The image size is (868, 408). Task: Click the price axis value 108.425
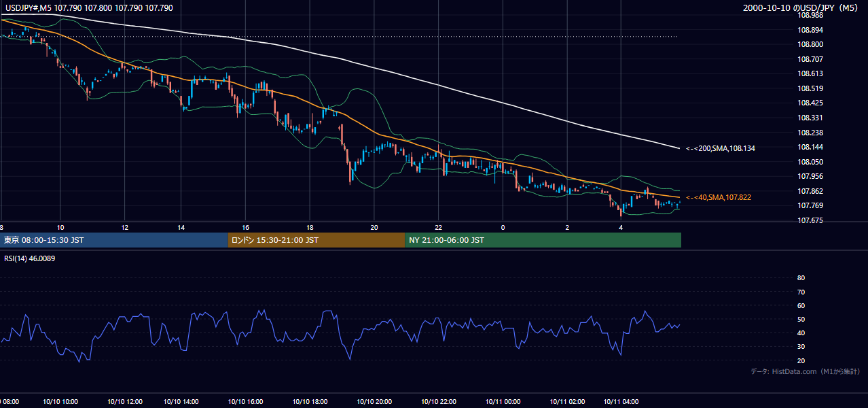pyautogui.click(x=811, y=103)
